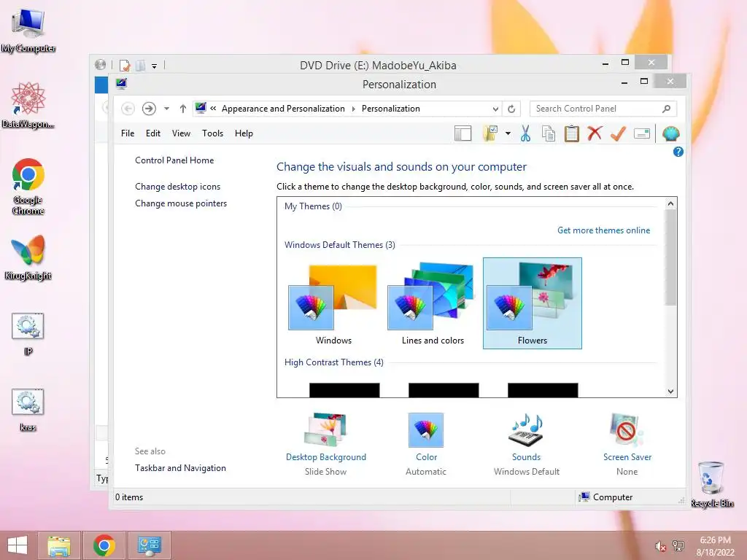This screenshot has height=560, width=747.
Task: Click the search magnifier icon
Action: pyautogui.click(x=666, y=109)
